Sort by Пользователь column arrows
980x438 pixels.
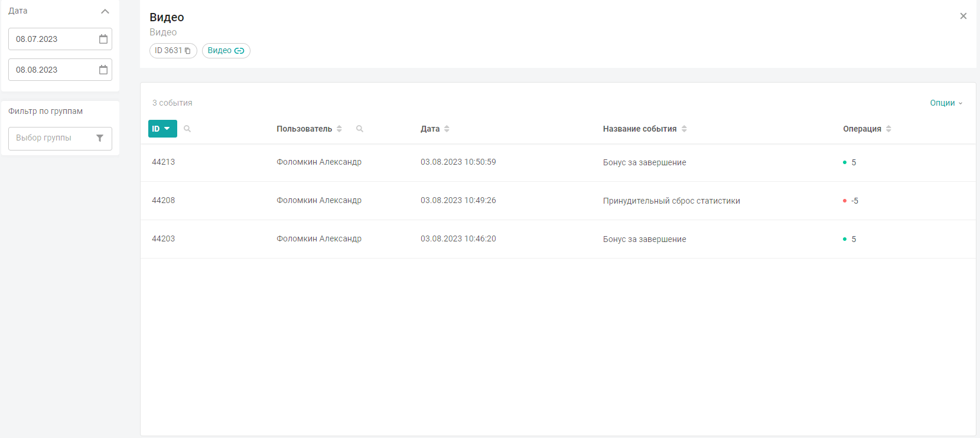point(339,129)
